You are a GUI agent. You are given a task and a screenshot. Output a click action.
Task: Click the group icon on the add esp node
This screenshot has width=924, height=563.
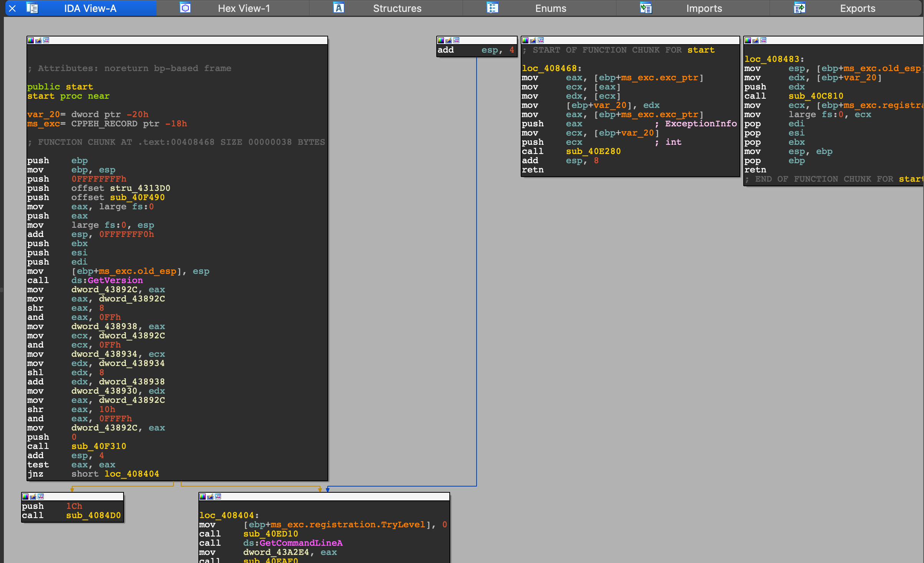pos(456,40)
